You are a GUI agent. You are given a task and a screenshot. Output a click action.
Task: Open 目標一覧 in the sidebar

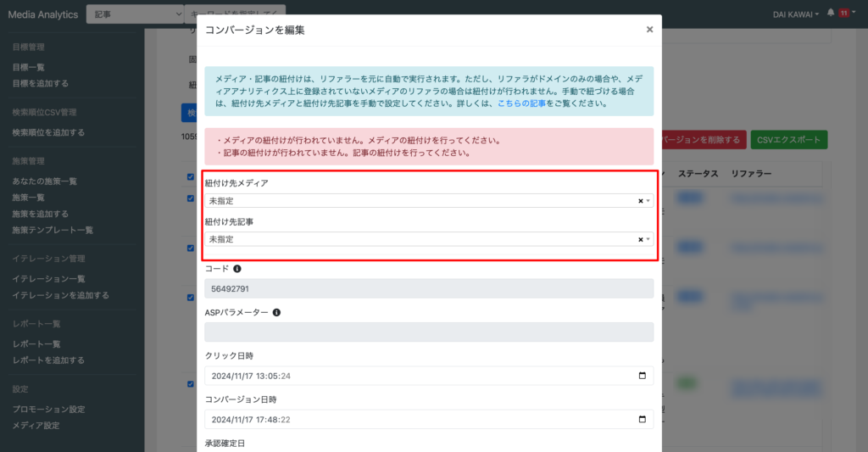[x=28, y=67]
